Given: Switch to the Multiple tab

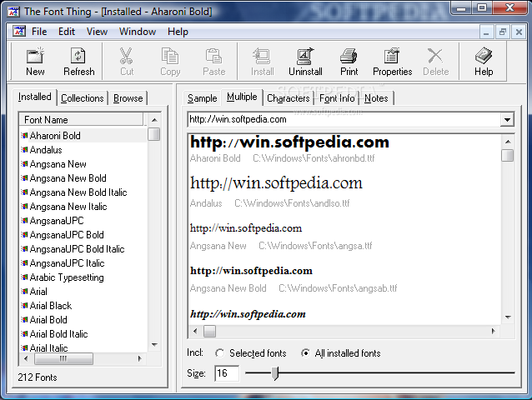Looking at the screenshot, I should tap(242, 97).
